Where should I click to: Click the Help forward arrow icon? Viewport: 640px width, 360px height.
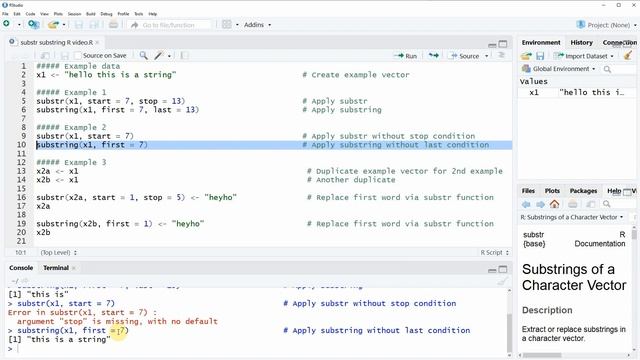tap(540, 204)
